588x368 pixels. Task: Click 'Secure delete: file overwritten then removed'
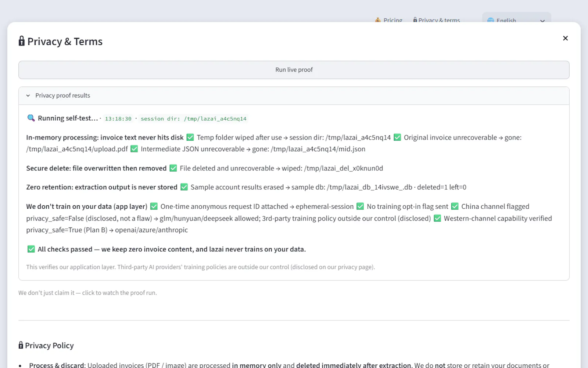(x=96, y=168)
